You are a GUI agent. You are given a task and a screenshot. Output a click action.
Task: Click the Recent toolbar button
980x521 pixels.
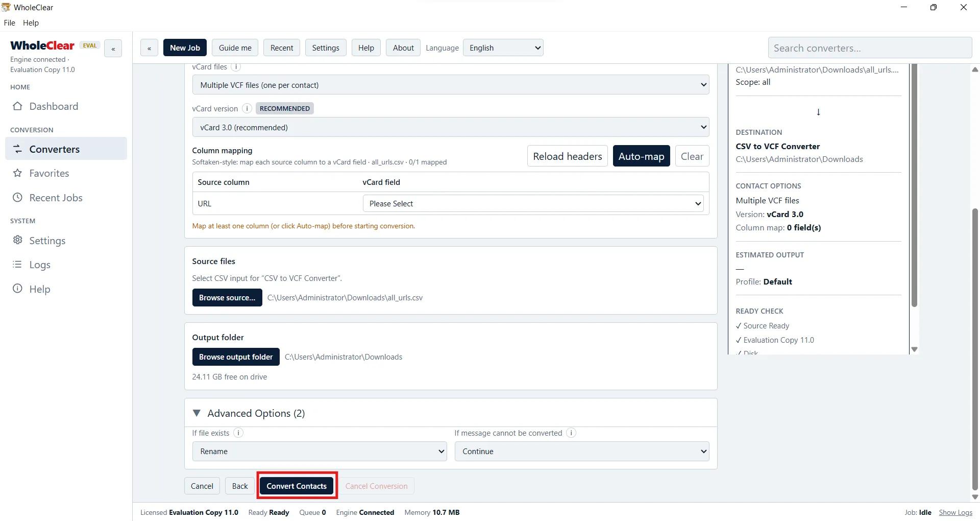click(x=282, y=48)
